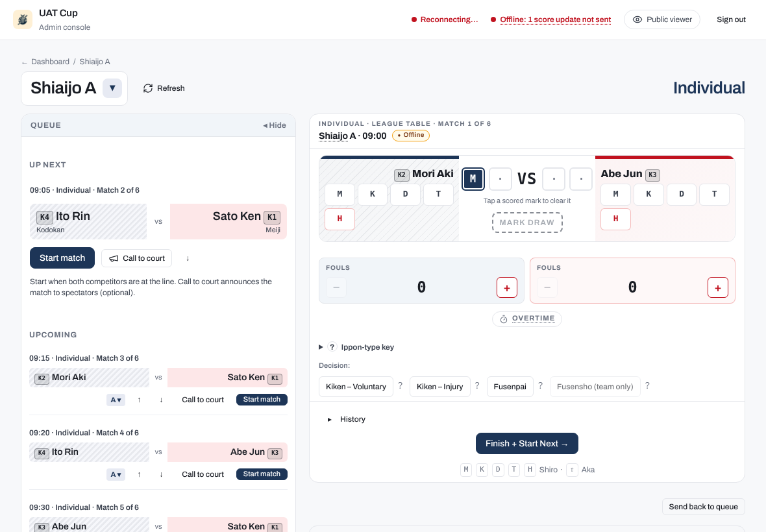Select Fusenpai decision

510,387
